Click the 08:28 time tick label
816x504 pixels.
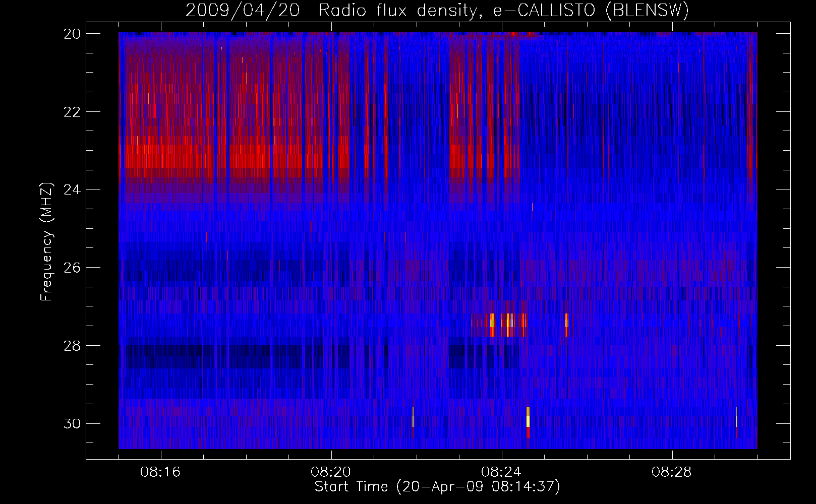click(672, 472)
